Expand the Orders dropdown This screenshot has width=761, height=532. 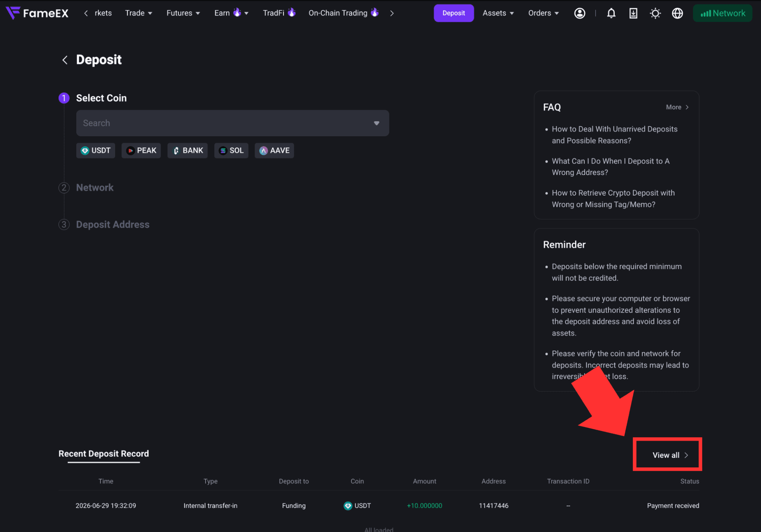tap(544, 13)
